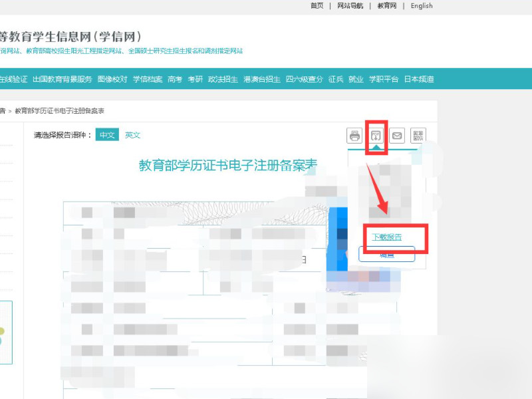Click the QR code icon

[x=418, y=136]
